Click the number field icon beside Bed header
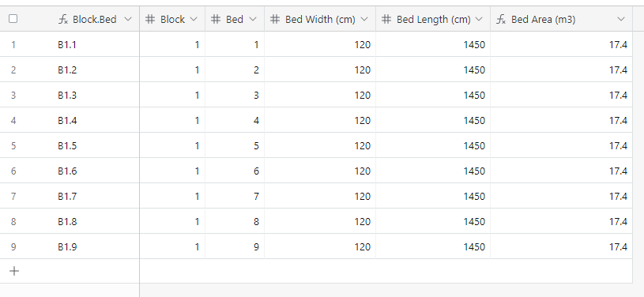The image size is (644, 297). (x=216, y=19)
